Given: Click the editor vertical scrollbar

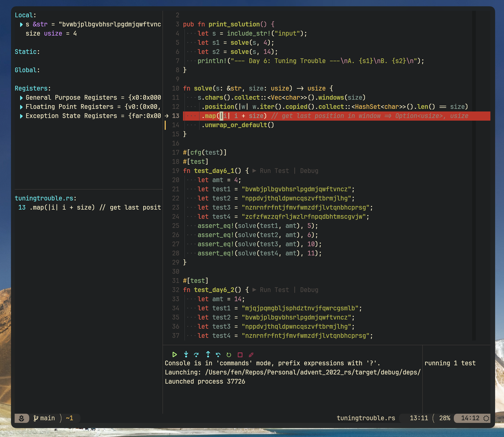Looking at the screenshot, I should [x=474, y=175].
